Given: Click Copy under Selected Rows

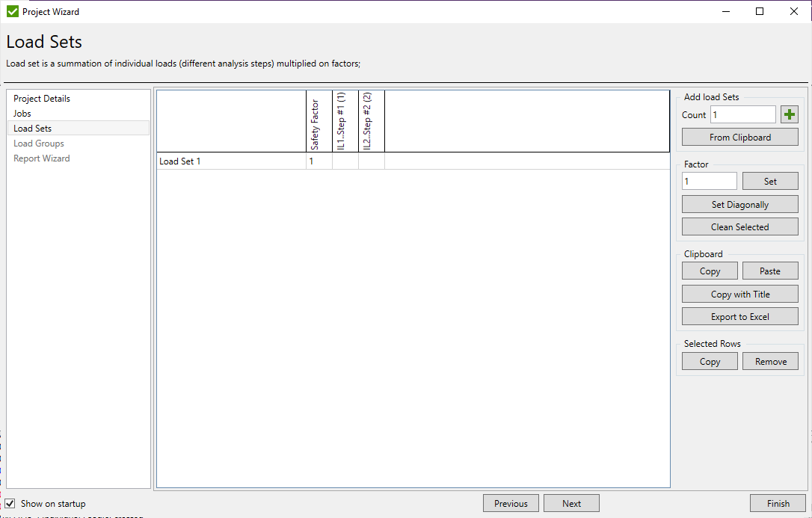Looking at the screenshot, I should click(710, 361).
